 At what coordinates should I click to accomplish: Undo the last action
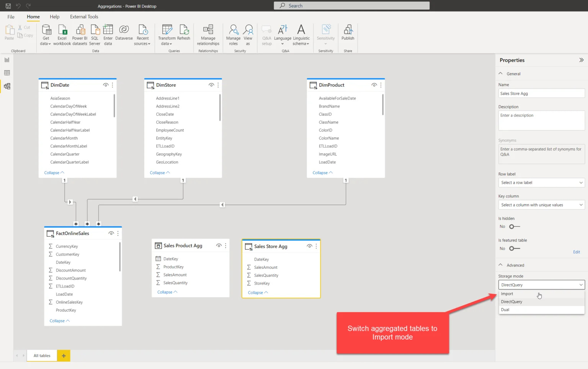pos(18,6)
